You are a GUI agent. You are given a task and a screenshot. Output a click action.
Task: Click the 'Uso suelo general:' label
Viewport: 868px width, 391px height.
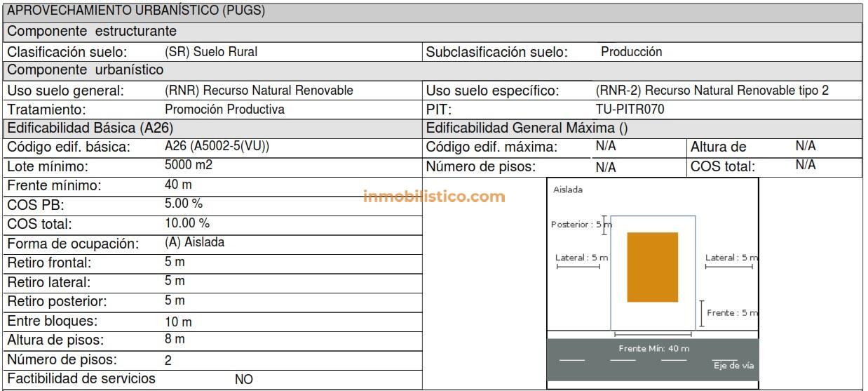[x=65, y=91]
